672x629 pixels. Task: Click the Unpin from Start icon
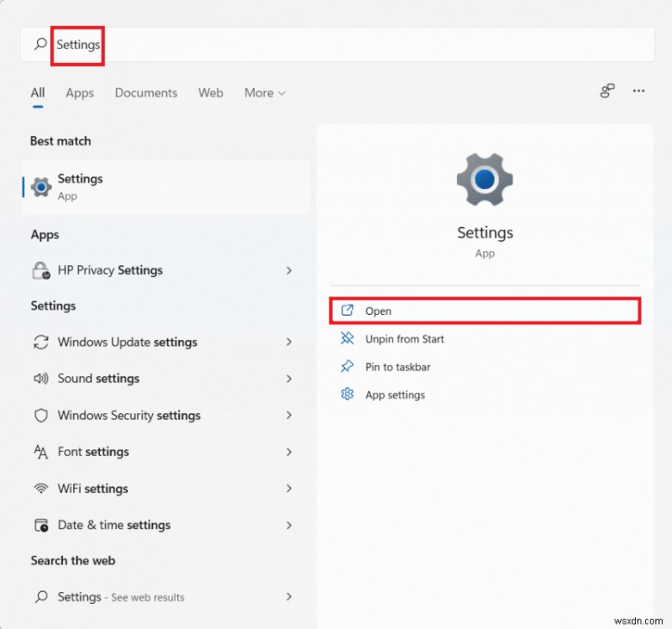tap(347, 339)
